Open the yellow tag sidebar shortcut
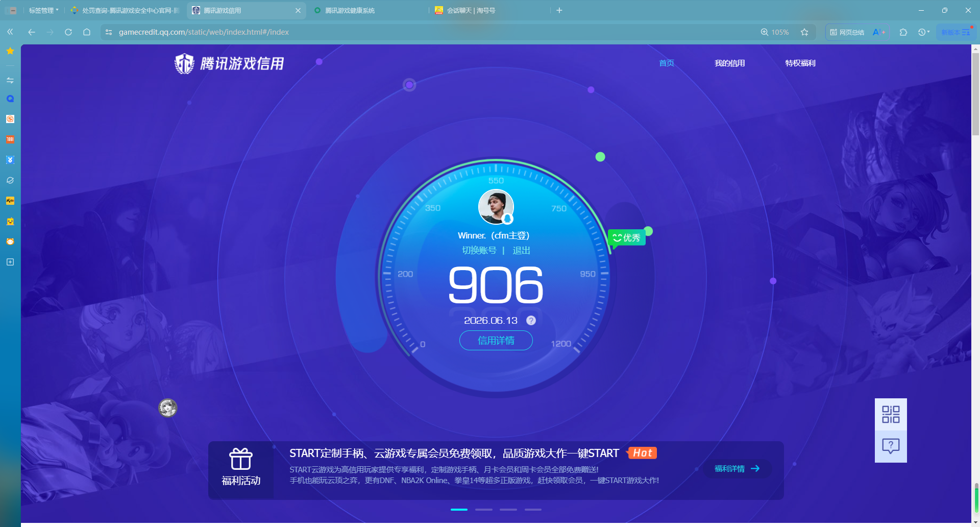980x527 pixels. (x=10, y=201)
